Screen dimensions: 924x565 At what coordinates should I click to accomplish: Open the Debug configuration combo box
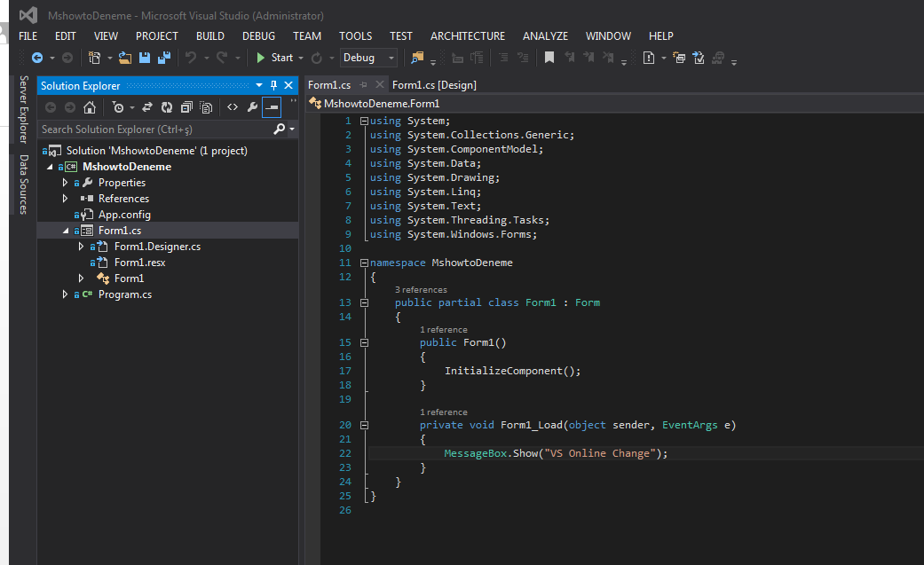(368, 58)
